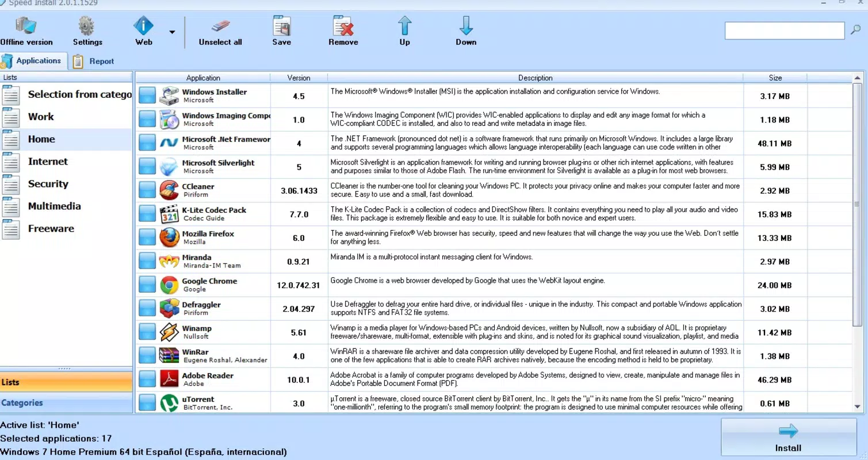This screenshot has height=460, width=868.
Task: Toggle the Microsoft Silverlight checkbox
Action: (x=147, y=167)
